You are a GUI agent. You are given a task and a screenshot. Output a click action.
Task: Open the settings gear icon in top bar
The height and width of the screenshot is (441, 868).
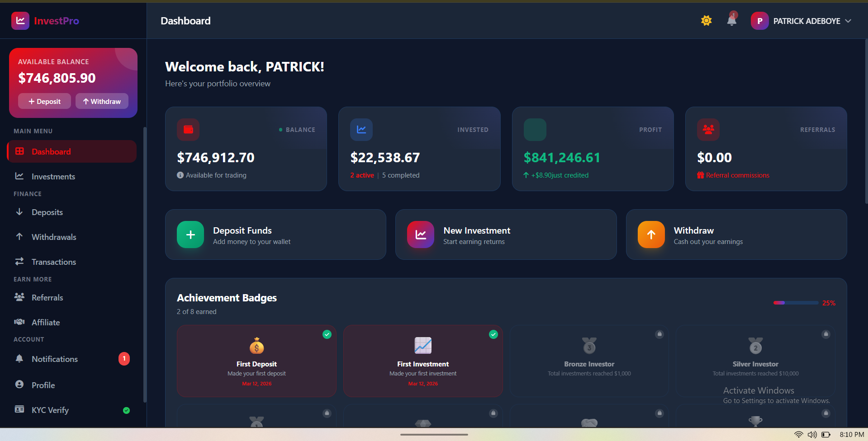point(706,20)
